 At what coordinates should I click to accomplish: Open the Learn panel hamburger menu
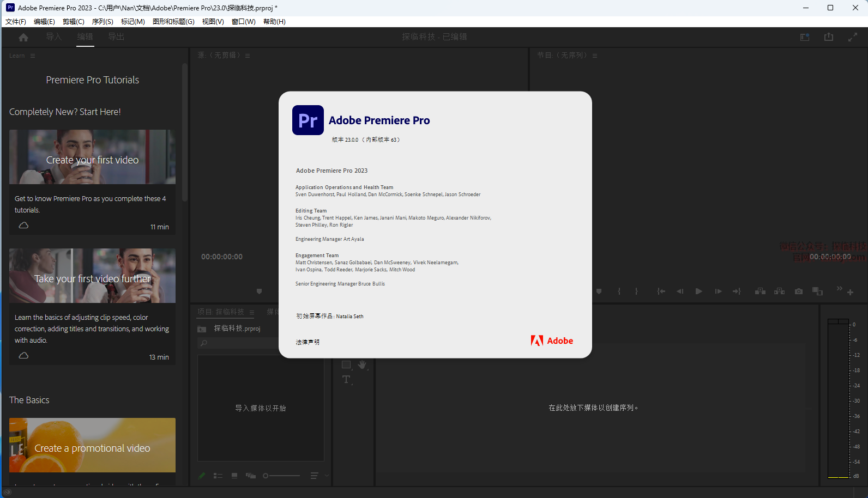pos(33,56)
